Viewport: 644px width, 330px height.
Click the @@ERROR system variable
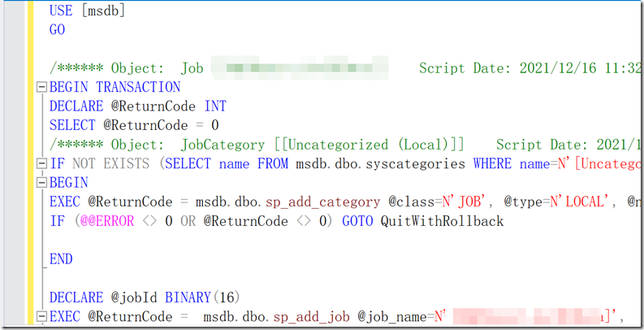coord(107,221)
